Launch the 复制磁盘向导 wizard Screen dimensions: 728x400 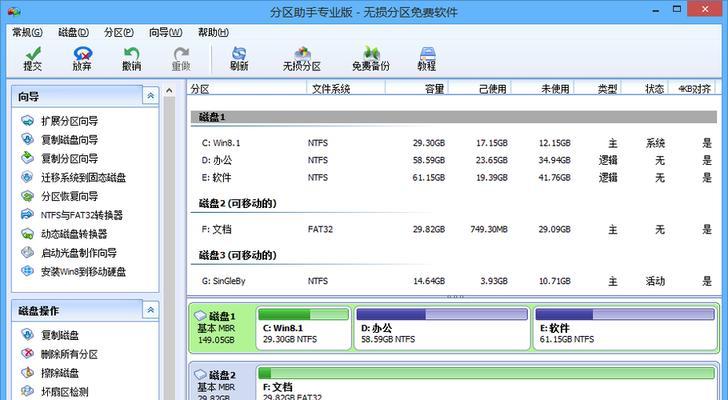pyautogui.click(x=59, y=140)
